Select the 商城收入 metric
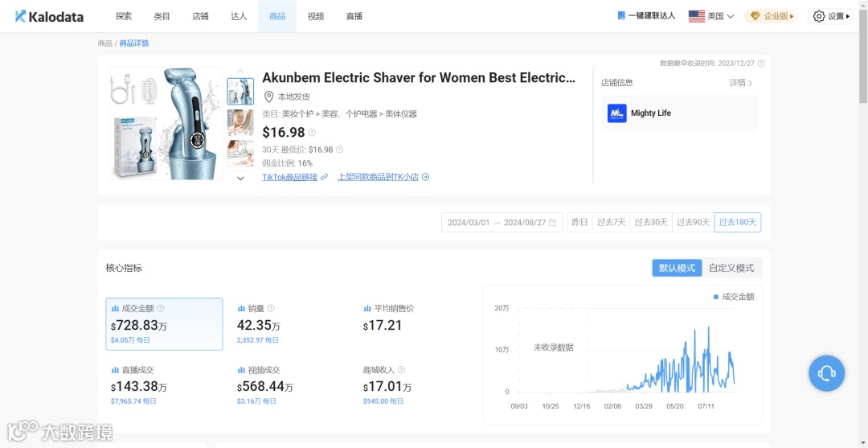This screenshot has width=868, height=448. [x=416, y=385]
